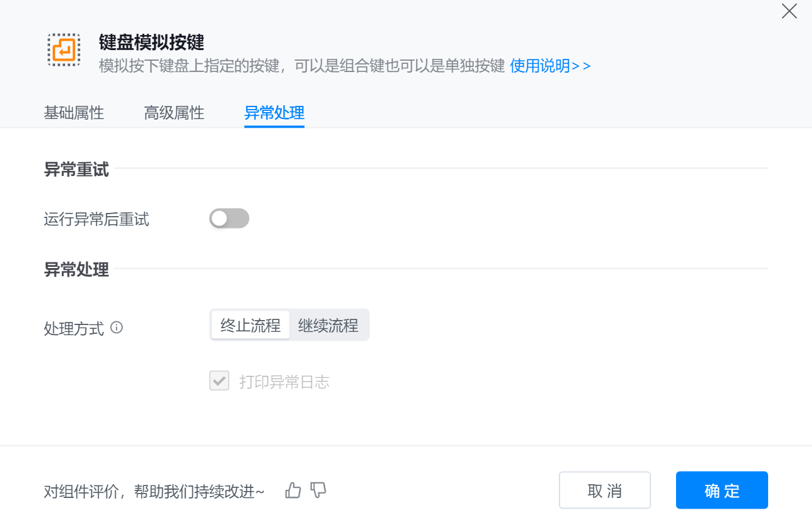
Task: Click the 运行异常后重试 label
Action: (96, 219)
